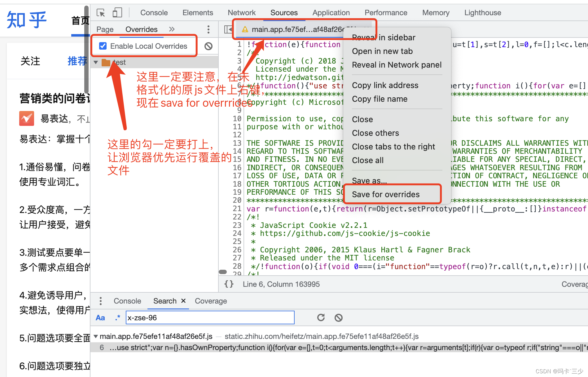
Task: Close the Search drawer tab
Action: click(x=183, y=301)
